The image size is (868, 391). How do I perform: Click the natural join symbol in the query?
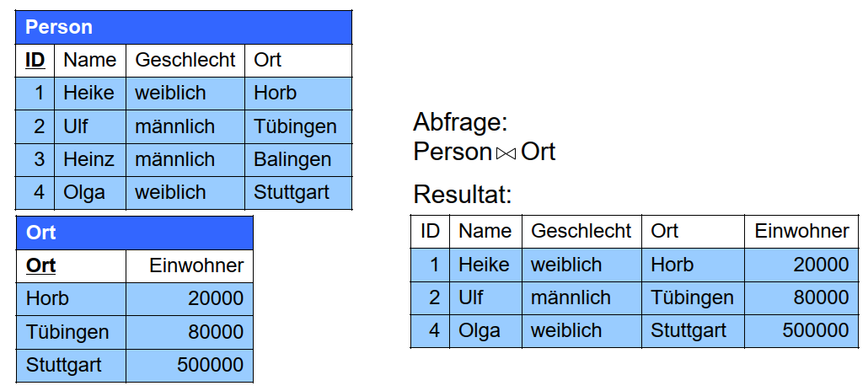(506, 153)
